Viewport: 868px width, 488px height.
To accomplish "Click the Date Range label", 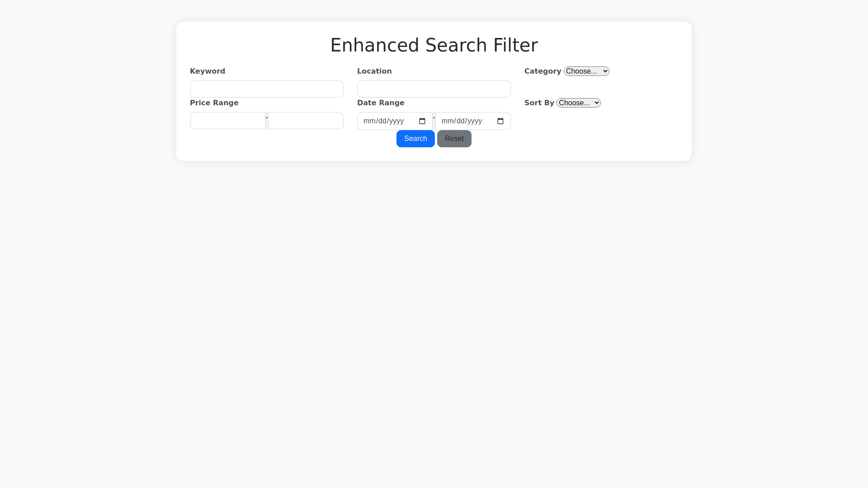I will tap(381, 103).
